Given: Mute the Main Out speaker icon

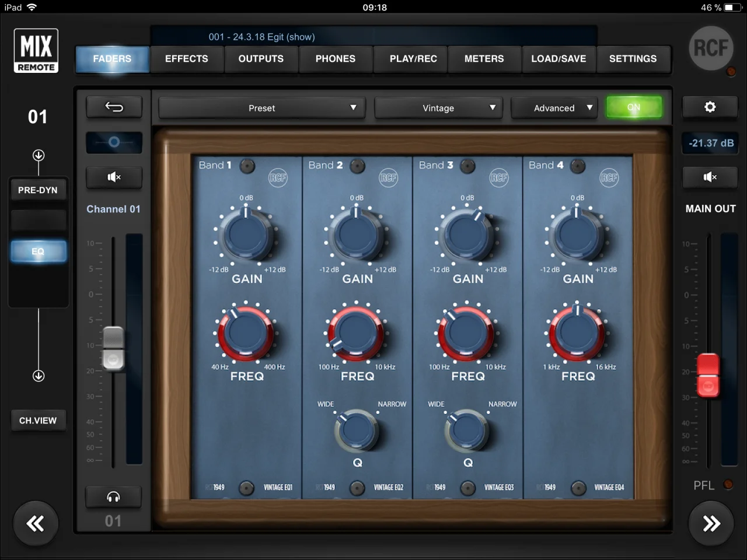Looking at the screenshot, I should pyautogui.click(x=710, y=177).
